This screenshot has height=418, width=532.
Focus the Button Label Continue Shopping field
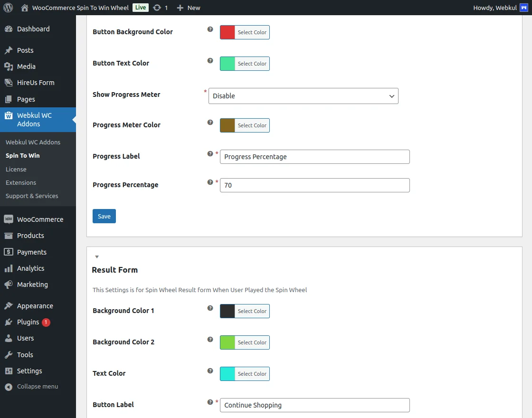point(315,405)
